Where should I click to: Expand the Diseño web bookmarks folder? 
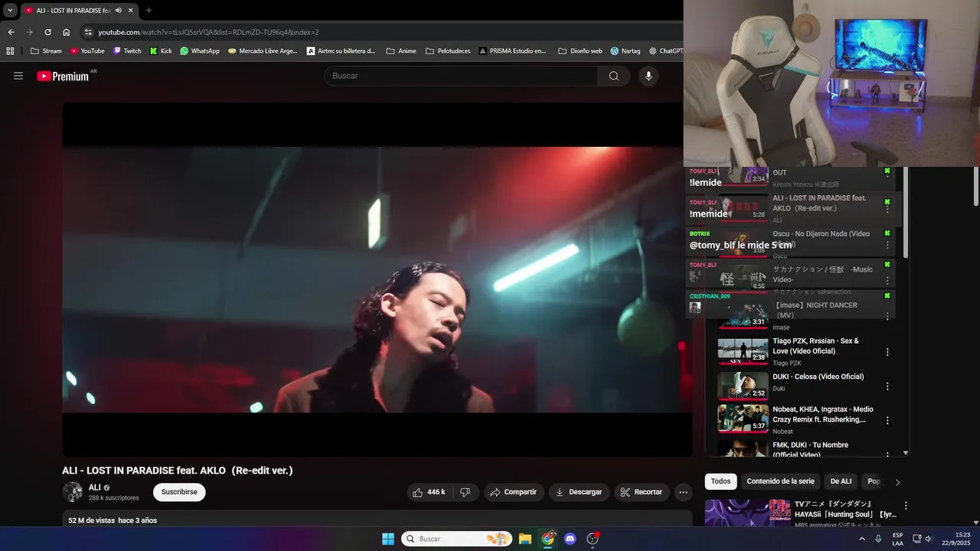(x=580, y=51)
